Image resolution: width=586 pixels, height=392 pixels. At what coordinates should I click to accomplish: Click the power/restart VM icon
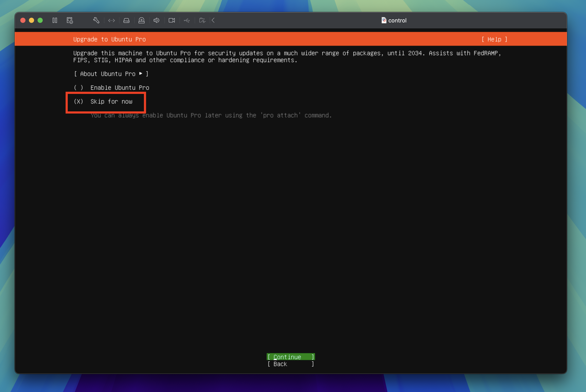click(x=70, y=21)
